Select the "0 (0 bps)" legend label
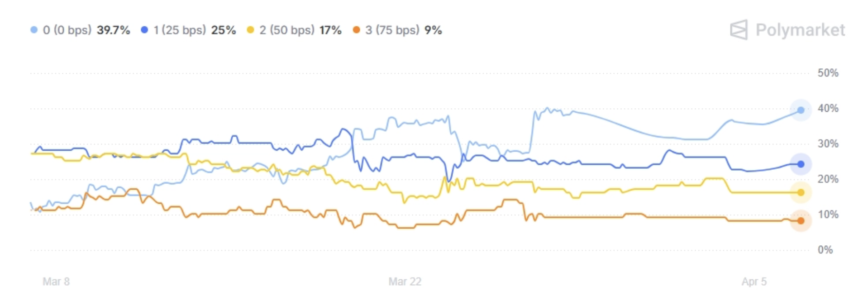The height and width of the screenshot is (306, 868). [x=67, y=30]
